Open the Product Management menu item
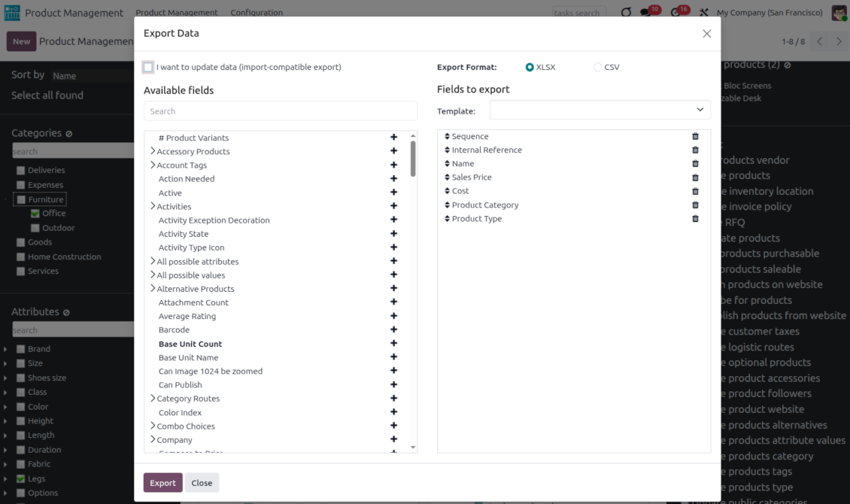Image resolution: width=850 pixels, height=504 pixels. coord(177,13)
